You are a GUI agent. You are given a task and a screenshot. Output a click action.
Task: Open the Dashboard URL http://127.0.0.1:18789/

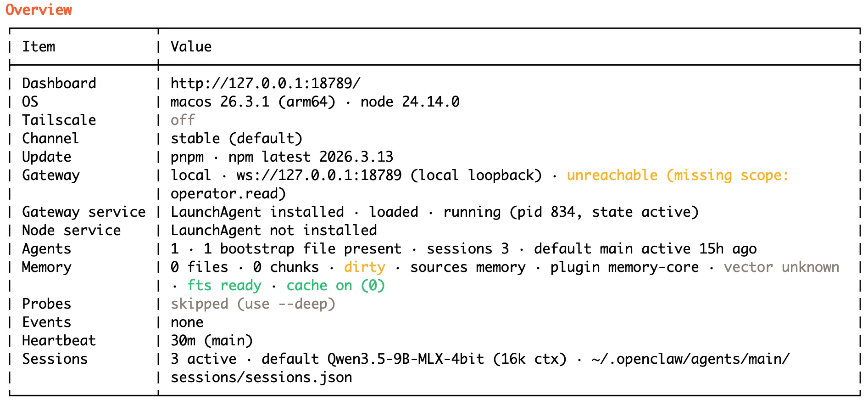point(265,83)
